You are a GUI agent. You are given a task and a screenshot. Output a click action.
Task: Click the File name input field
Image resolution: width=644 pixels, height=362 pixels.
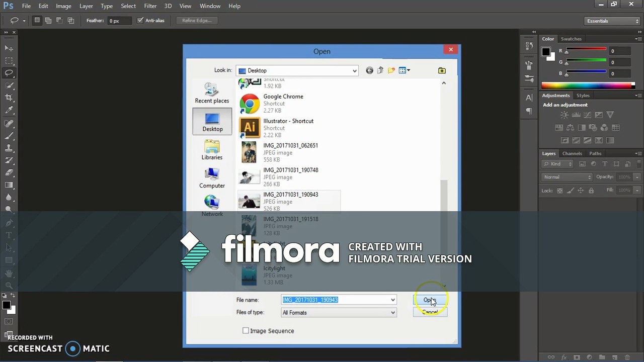click(x=335, y=300)
